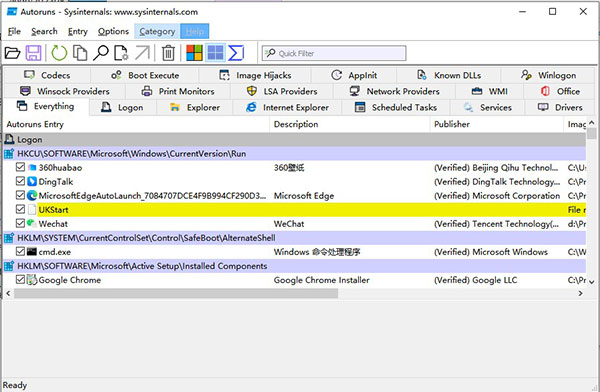Switch to the Image Hijacks tab
Image resolution: width=600 pixels, height=392 pixels.
[255, 75]
